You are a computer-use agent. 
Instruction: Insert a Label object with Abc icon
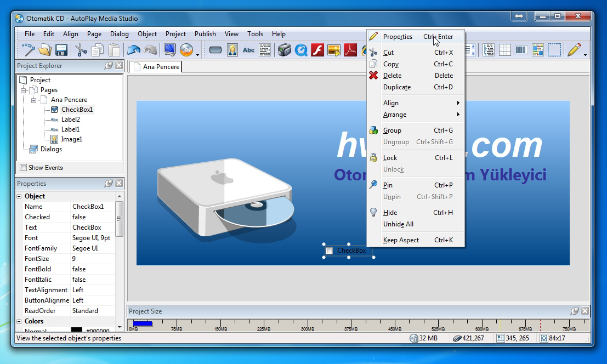click(x=248, y=50)
